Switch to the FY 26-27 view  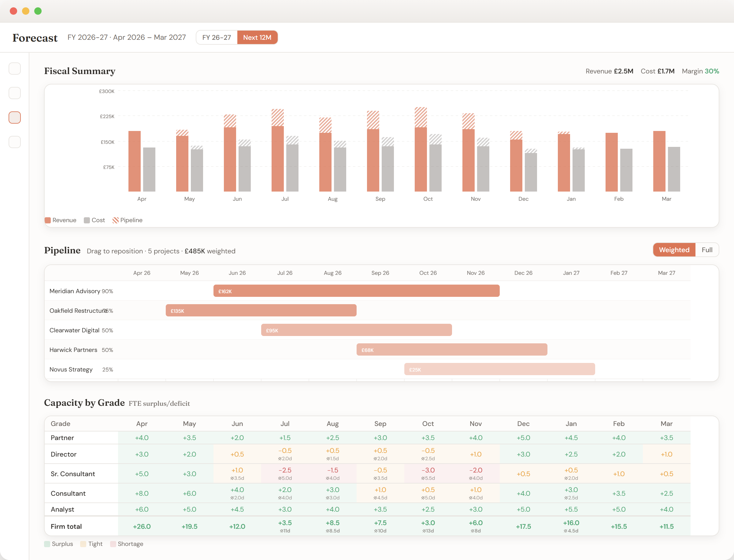click(216, 37)
